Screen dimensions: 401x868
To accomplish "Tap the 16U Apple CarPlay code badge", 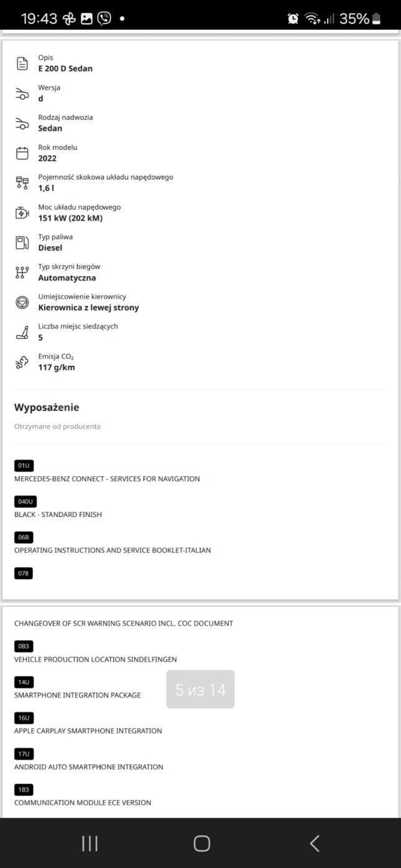I will [x=24, y=718].
